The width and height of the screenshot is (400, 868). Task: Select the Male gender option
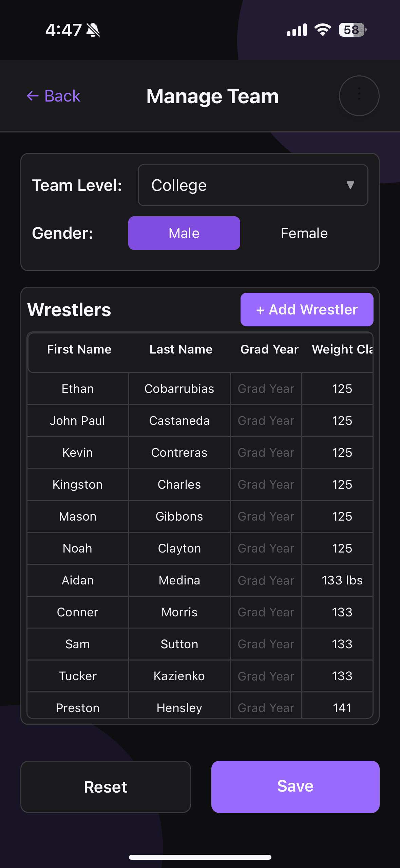(x=184, y=233)
